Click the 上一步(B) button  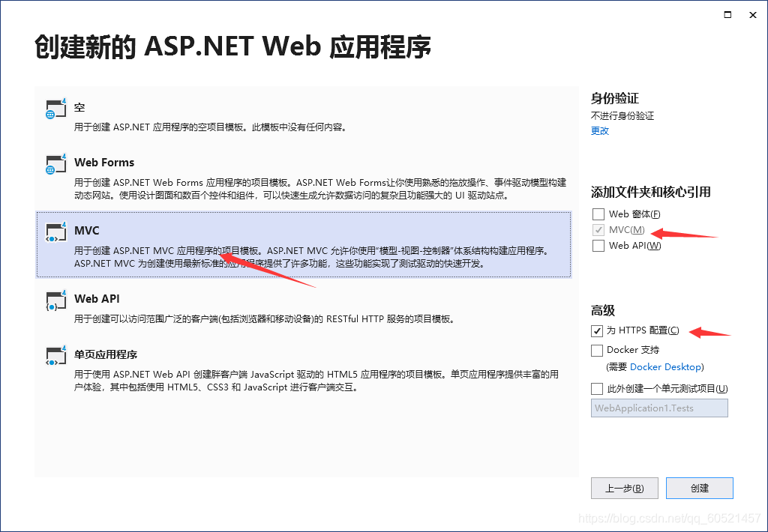click(625, 488)
